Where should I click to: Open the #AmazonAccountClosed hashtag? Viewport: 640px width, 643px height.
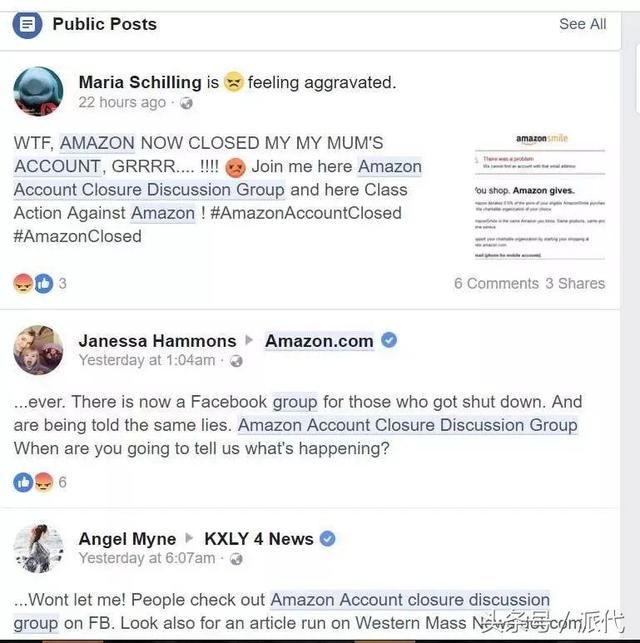pos(306,213)
